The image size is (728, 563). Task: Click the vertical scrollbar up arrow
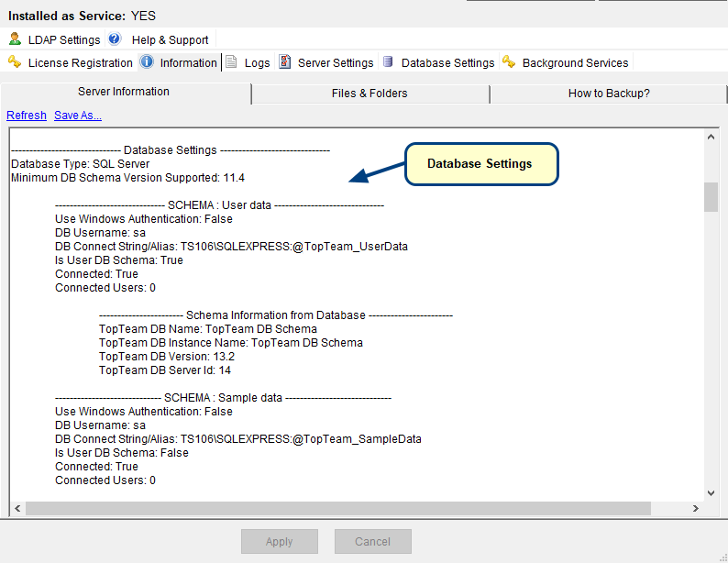[x=711, y=137]
